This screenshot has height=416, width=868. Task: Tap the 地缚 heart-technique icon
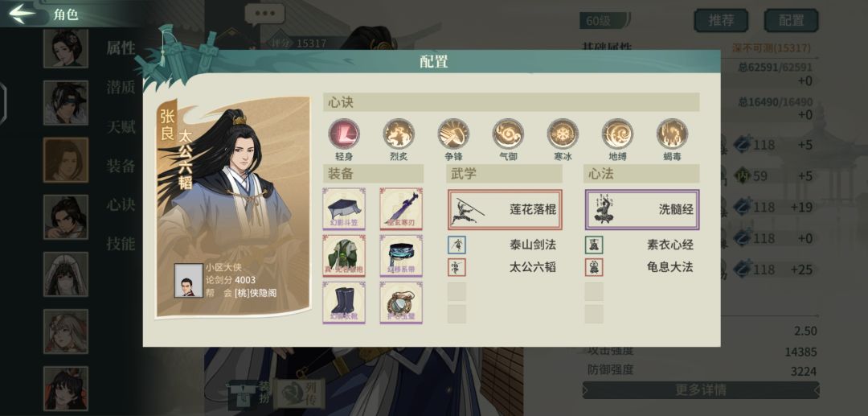point(618,134)
